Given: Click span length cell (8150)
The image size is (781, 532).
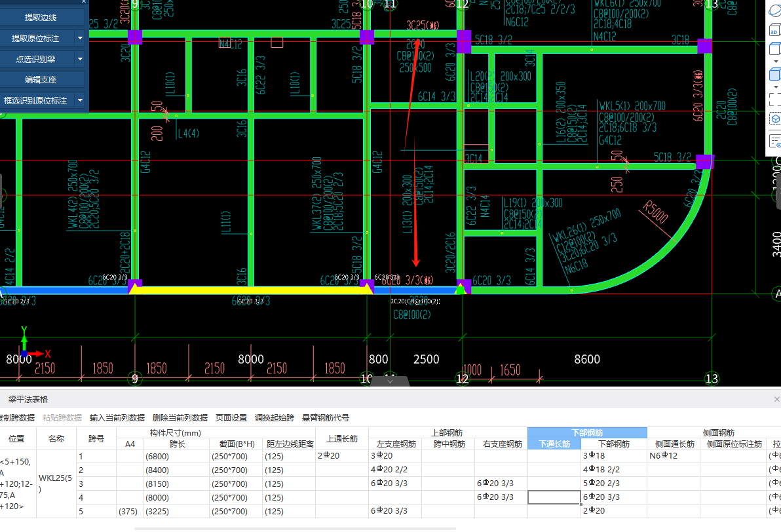Looking at the screenshot, I should pyautogui.click(x=176, y=484).
